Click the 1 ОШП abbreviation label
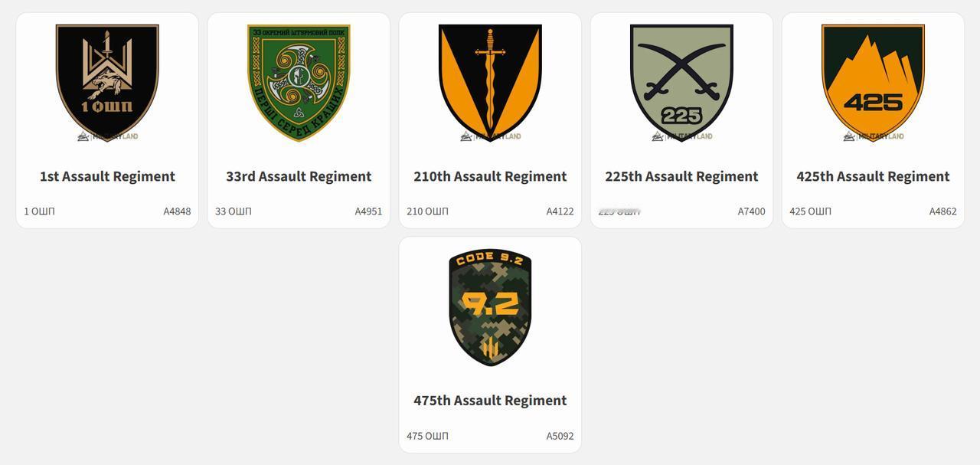980x465 pixels. 39,211
